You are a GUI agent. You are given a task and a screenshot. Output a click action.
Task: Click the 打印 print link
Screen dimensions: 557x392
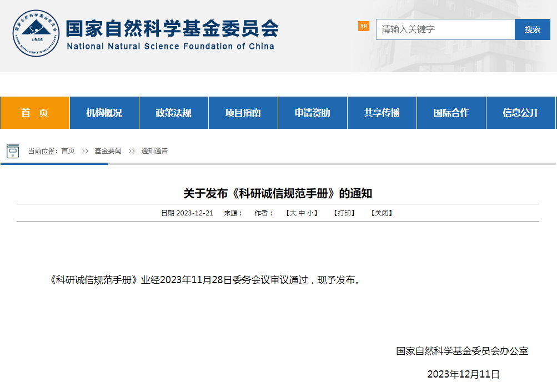[344, 213]
